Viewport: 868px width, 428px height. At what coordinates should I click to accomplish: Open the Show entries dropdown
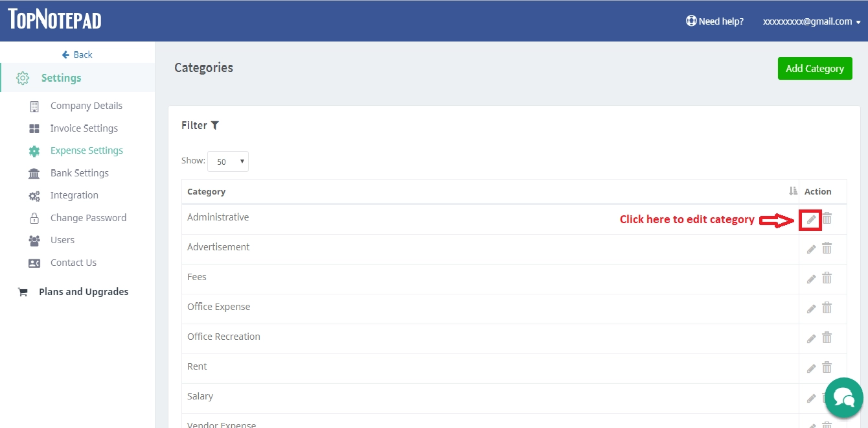pos(227,161)
